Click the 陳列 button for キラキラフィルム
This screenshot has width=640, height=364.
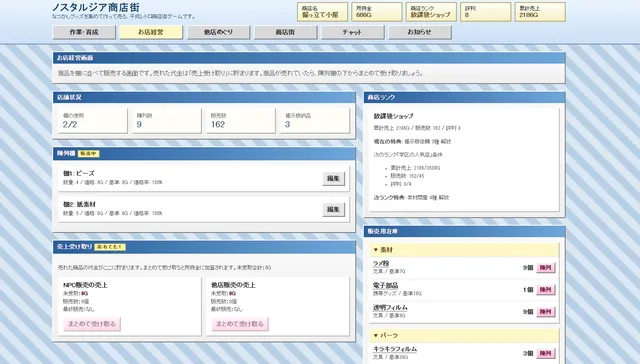click(546, 354)
